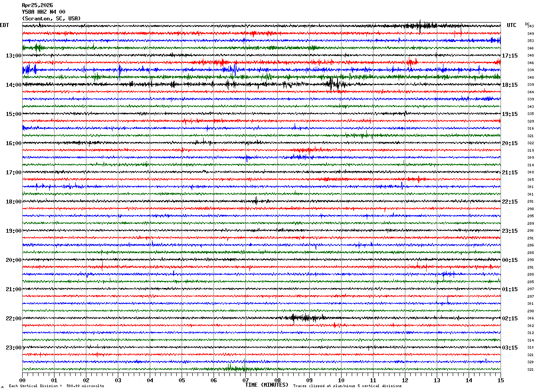Select minute axis tick label 12
The width and height of the screenshot is (536, 392).
coord(405,380)
